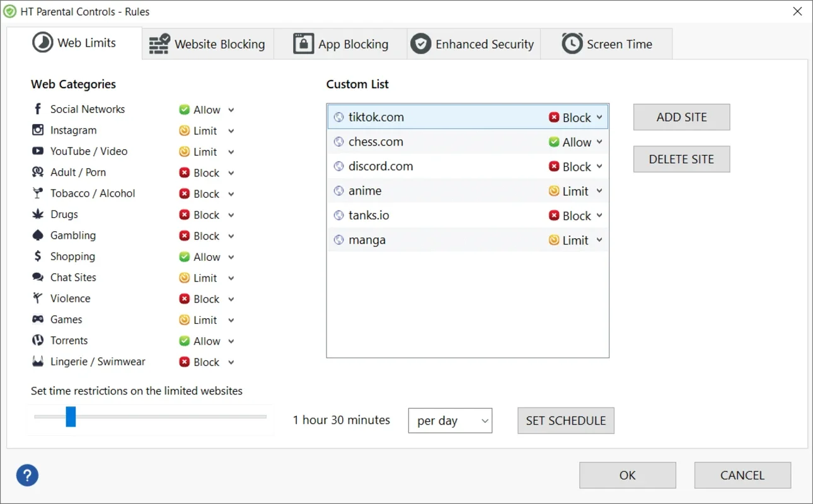Select the tanks.io entry text
This screenshot has height=504, width=813.
click(x=369, y=215)
